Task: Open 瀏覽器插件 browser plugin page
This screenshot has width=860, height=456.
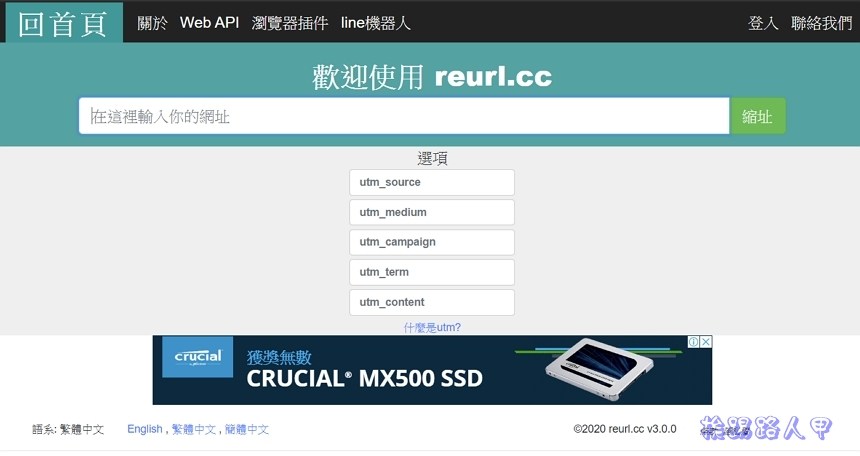Action: pos(290,23)
